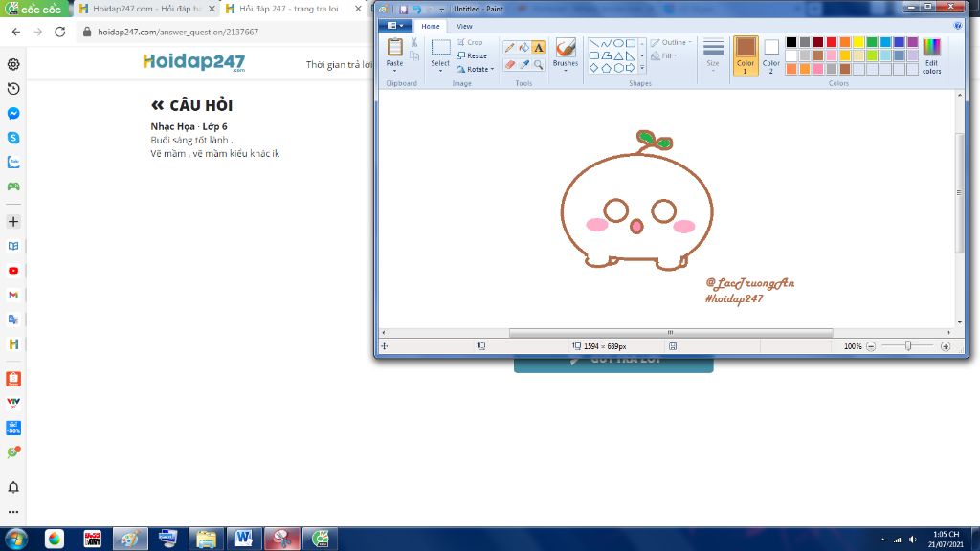
Task: Choose the Triangle shape in Shapes gallery
Action: [618, 55]
